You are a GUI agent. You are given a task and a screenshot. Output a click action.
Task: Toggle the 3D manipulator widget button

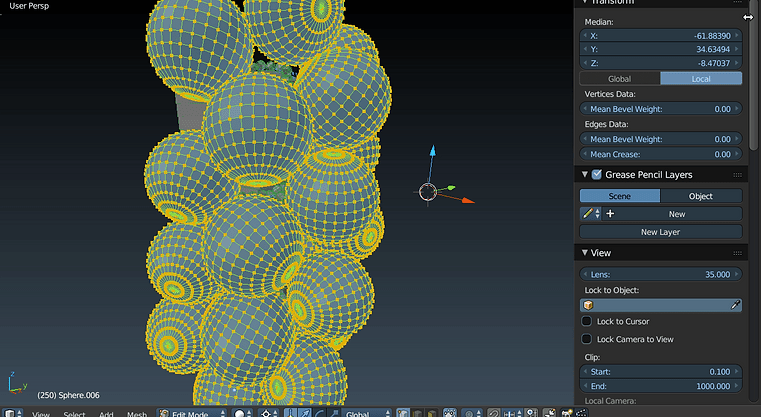coord(290,414)
